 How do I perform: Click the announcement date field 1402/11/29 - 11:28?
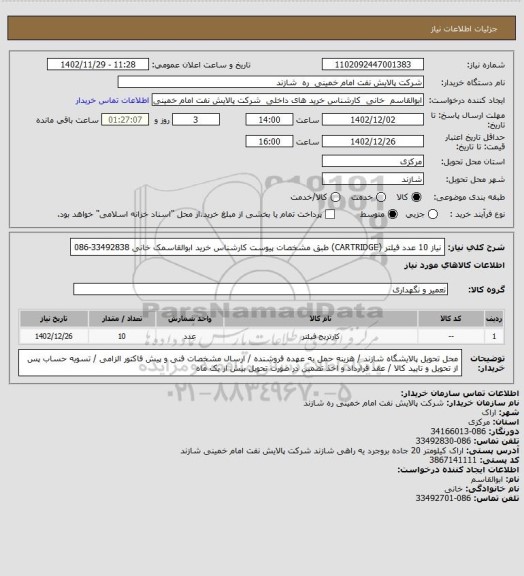(98, 64)
